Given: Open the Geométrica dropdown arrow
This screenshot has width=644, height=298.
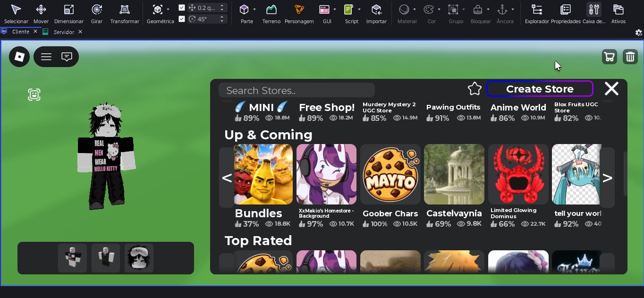Looking at the screenshot, I should click(x=168, y=9).
